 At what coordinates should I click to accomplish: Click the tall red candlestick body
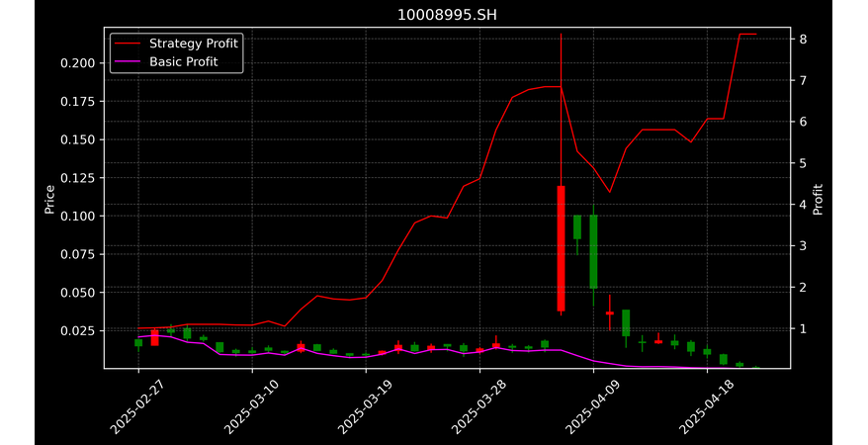[561, 248]
